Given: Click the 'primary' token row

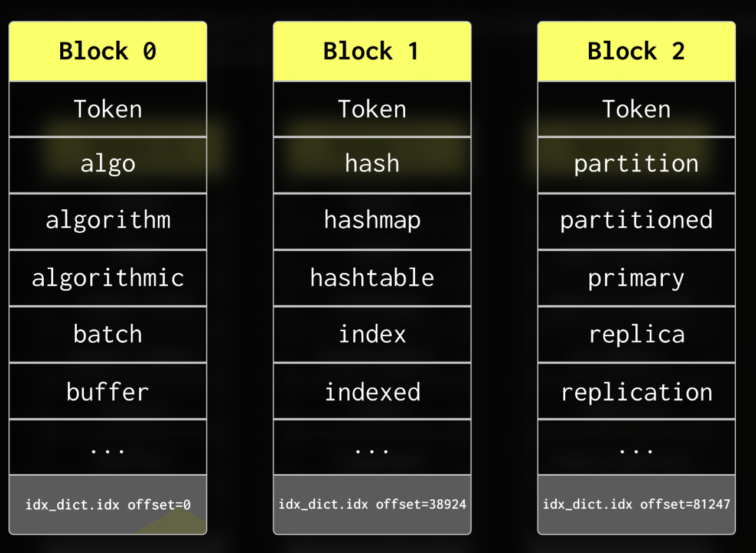Looking at the screenshot, I should point(636,278).
